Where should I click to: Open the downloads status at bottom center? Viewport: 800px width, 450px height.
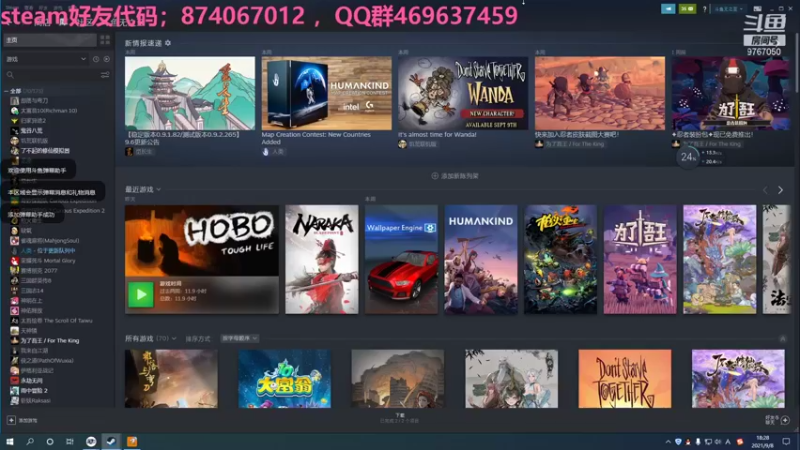point(400,418)
